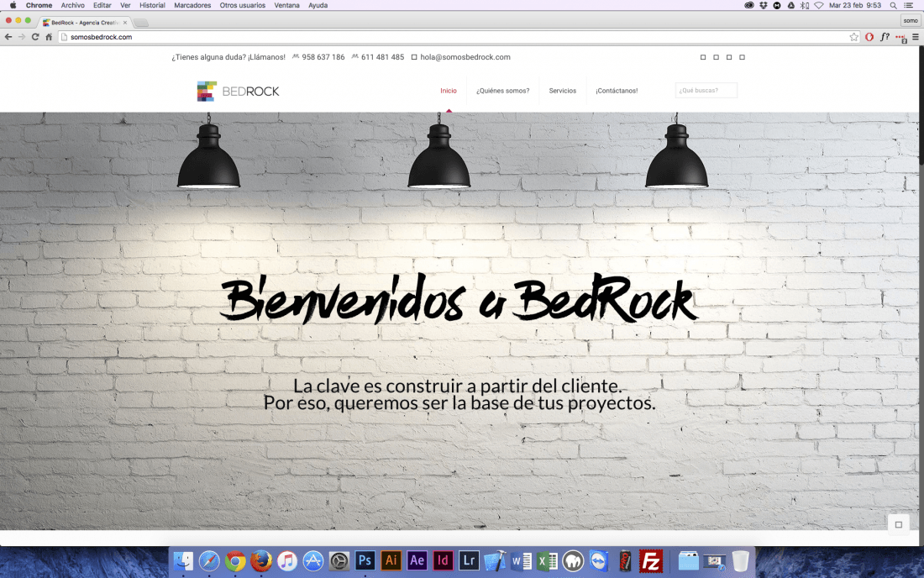Open the Bluetooth status menu

805,5
